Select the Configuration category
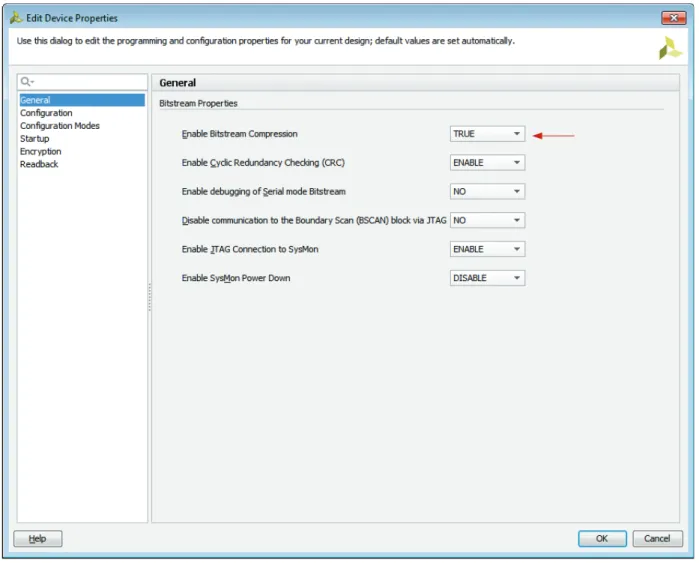 point(46,113)
